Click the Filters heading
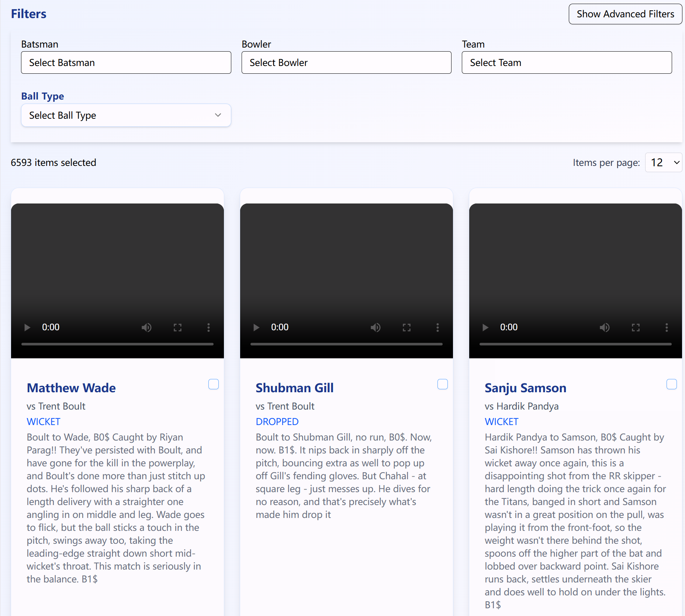 pyautogui.click(x=29, y=14)
